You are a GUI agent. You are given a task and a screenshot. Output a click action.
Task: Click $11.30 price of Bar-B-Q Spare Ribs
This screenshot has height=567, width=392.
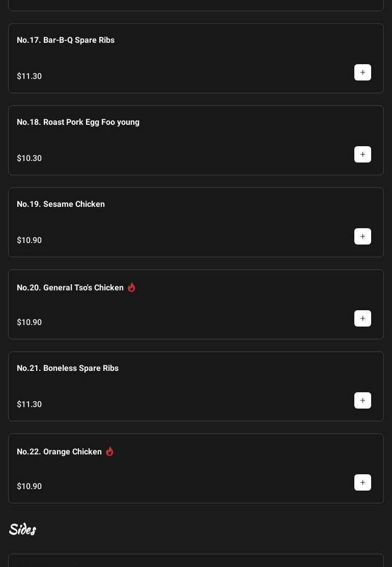pyautogui.click(x=29, y=76)
